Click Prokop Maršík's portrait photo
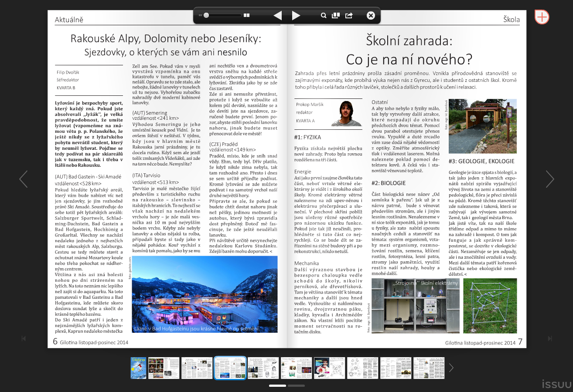This screenshot has height=392, width=573. (346, 114)
